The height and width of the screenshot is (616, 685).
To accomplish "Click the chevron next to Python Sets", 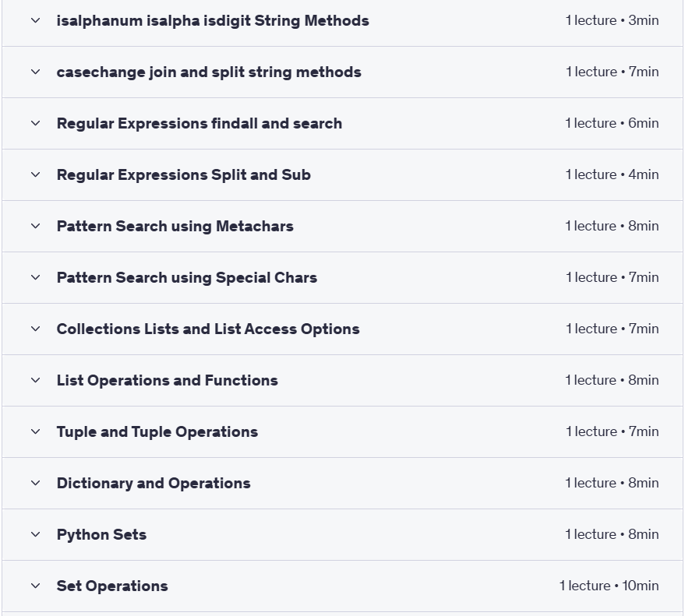I will click(36, 535).
